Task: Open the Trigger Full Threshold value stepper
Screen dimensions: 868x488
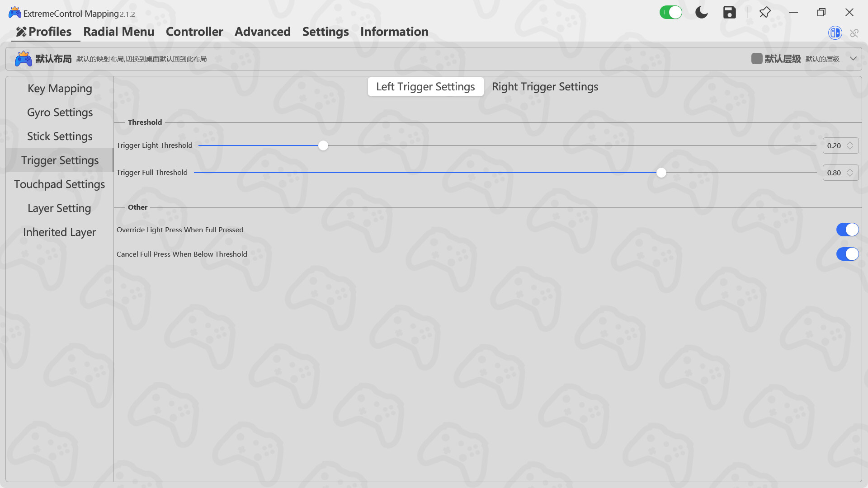Action: (x=849, y=173)
